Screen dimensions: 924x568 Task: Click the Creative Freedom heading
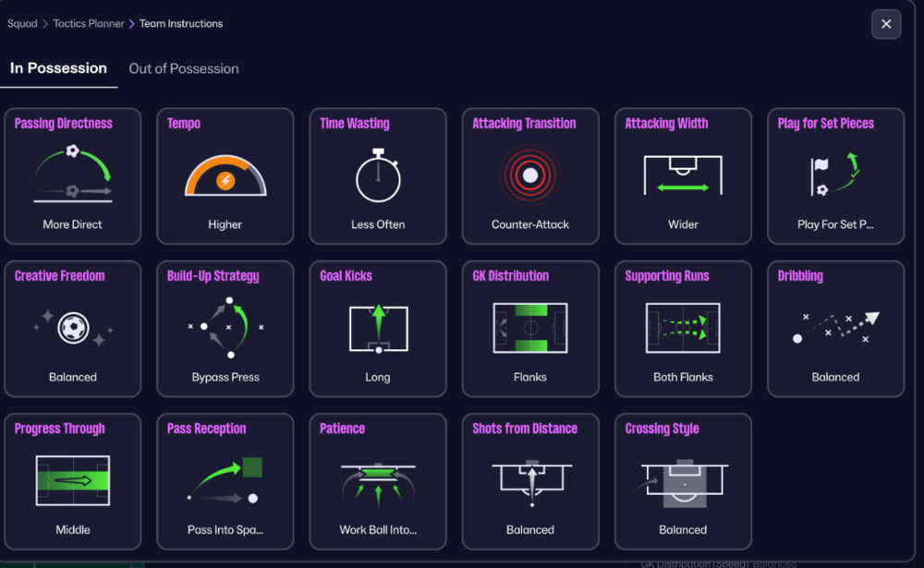click(x=59, y=276)
